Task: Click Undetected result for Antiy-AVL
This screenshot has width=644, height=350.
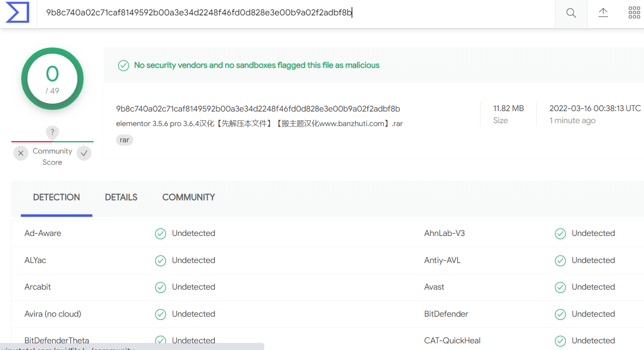Action: 593,261
